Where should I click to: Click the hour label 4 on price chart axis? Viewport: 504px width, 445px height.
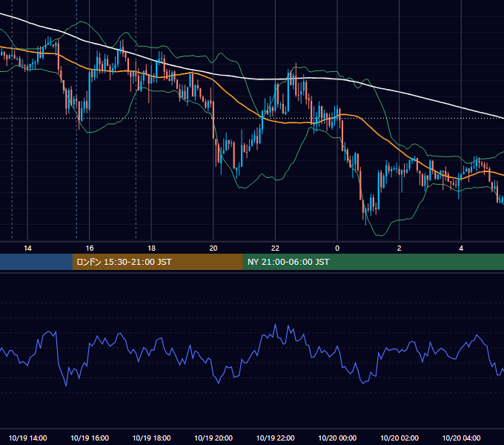click(x=461, y=248)
